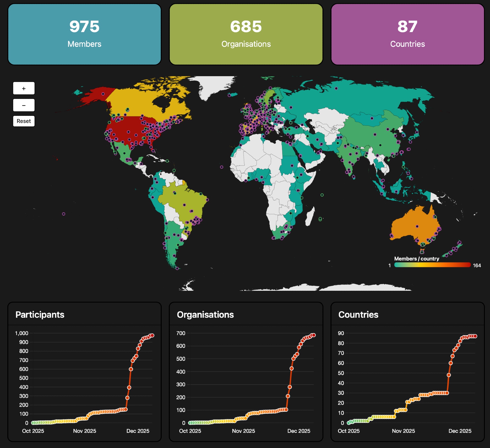Click the 685 Organisations stat card
The height and width of the screenshot is (448, 490).
[246, 34]
